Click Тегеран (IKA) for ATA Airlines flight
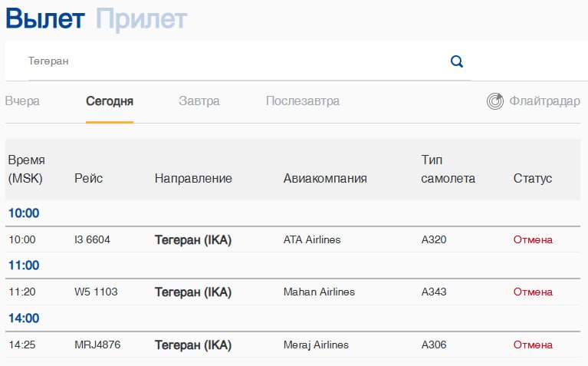 193,240
